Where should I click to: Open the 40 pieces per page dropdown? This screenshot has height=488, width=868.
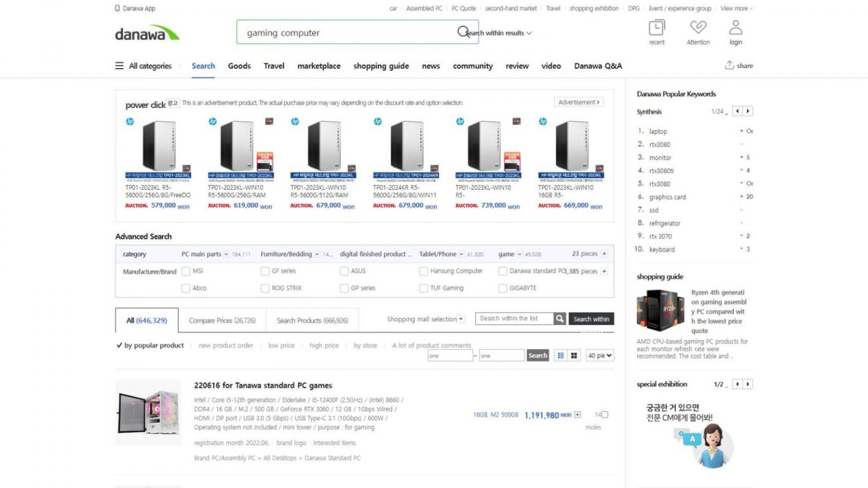point(599,355)
